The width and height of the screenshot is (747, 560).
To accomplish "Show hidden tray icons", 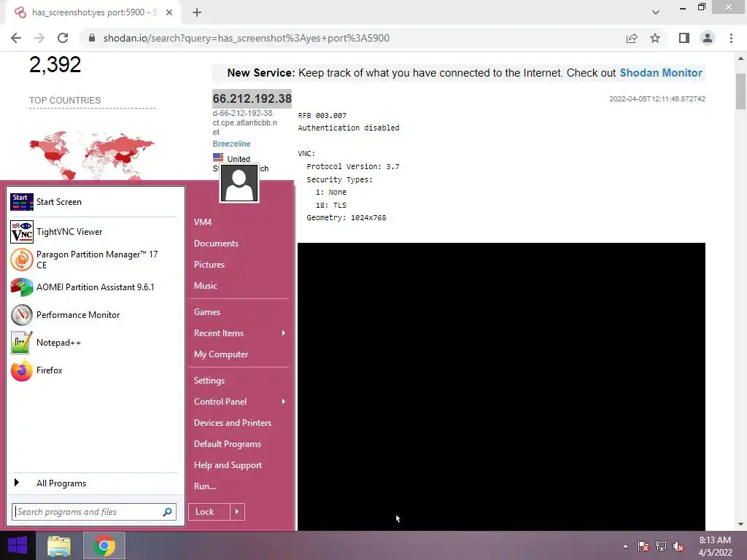I will click(x=625, y=546).
